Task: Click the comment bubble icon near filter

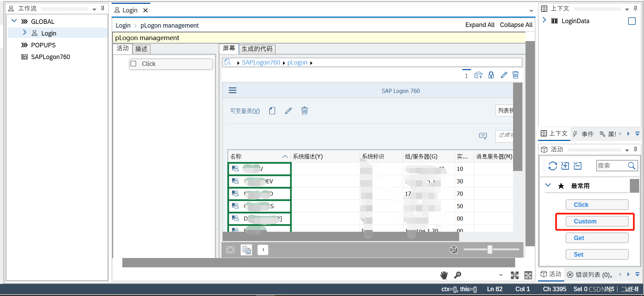Action: 483,136
